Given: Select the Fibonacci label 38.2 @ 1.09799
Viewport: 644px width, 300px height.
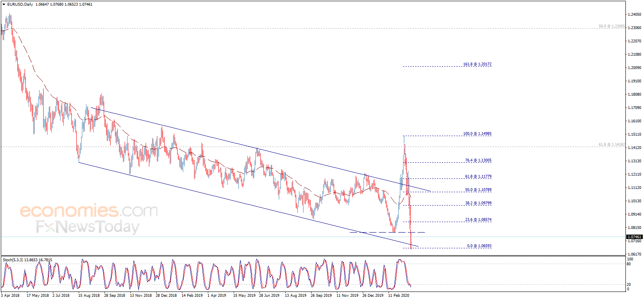Looking at the screenshot, I should coord(478,203).
